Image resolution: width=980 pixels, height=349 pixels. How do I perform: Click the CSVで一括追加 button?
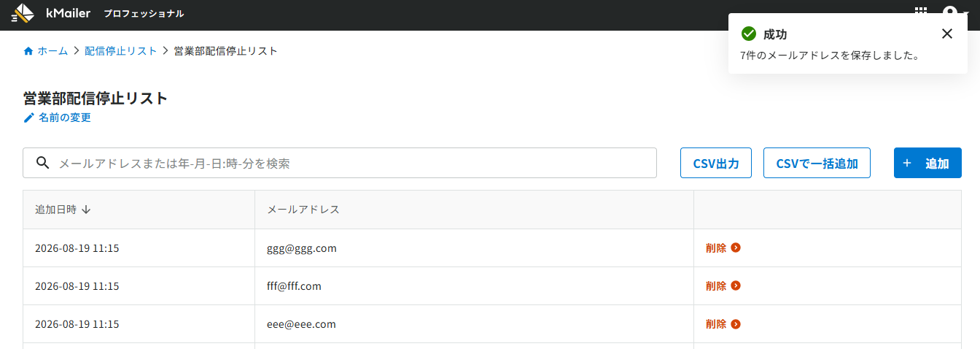point(817,163)
